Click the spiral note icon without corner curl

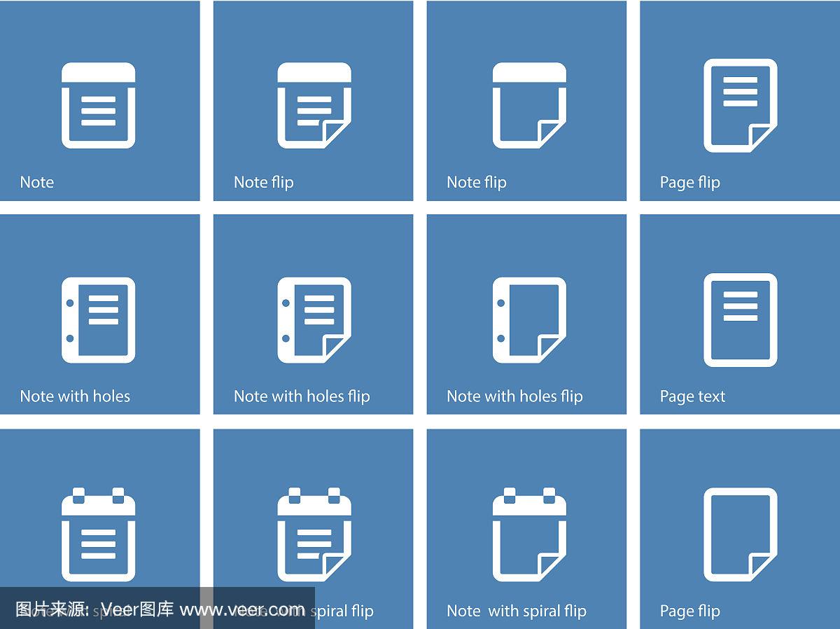pos(98,535)
